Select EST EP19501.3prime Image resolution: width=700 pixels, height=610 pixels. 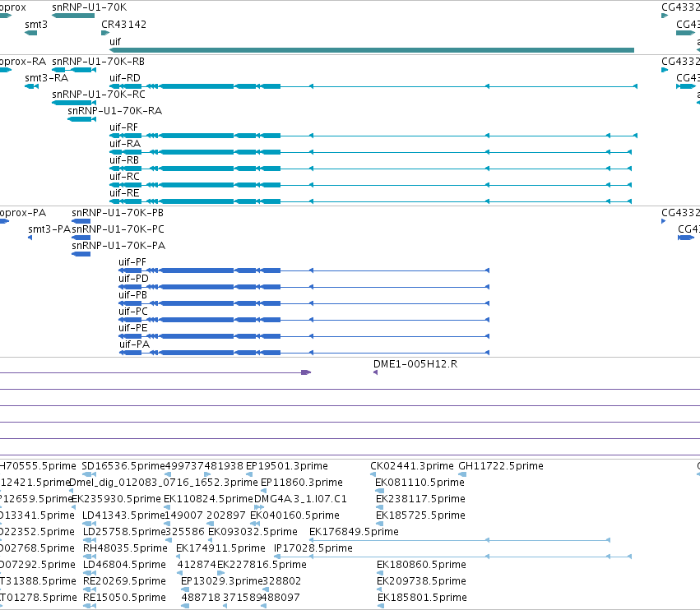pos(287,466)
